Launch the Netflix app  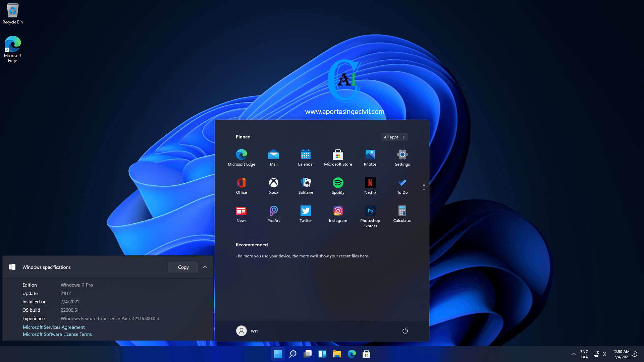click(x=370, y=184)
